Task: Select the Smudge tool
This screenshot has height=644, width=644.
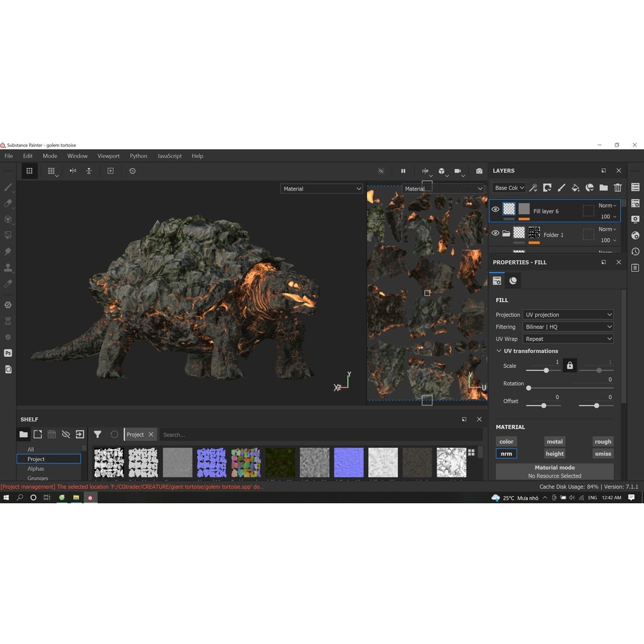Action: coord(8,252)
